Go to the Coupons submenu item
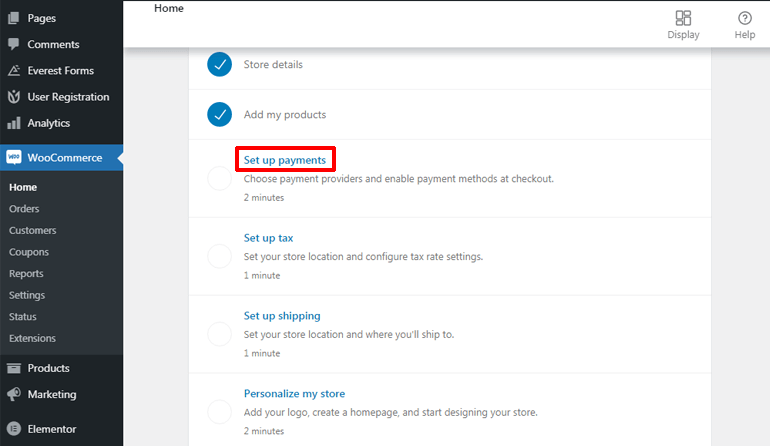770x446 pixels. point(29,252)
